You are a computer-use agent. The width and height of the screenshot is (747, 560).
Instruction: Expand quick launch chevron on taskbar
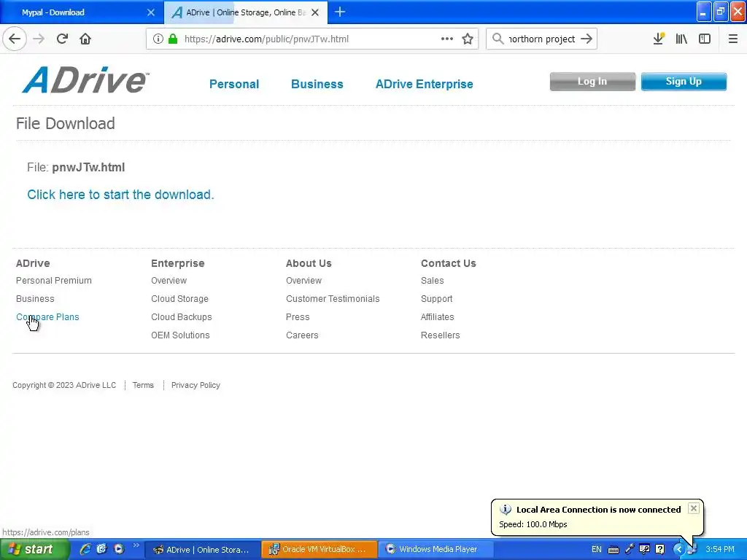[x=136, y=545]
